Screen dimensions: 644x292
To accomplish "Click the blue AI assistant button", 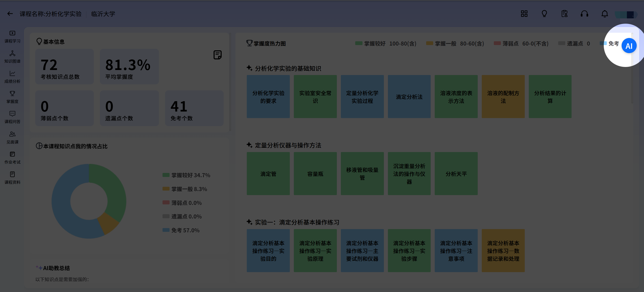I will (629, 46).
